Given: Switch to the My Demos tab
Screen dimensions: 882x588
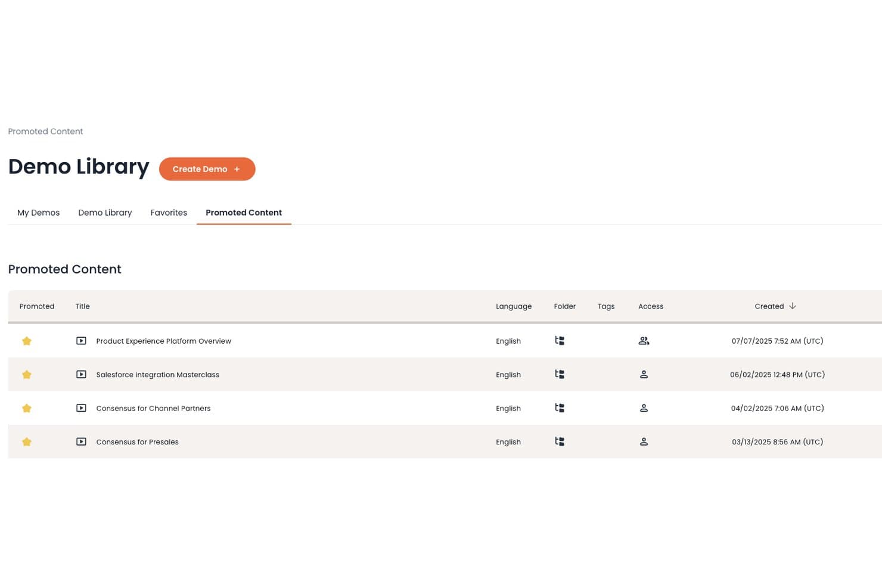Looking at the screenshot, I should [x=39, y=213].
